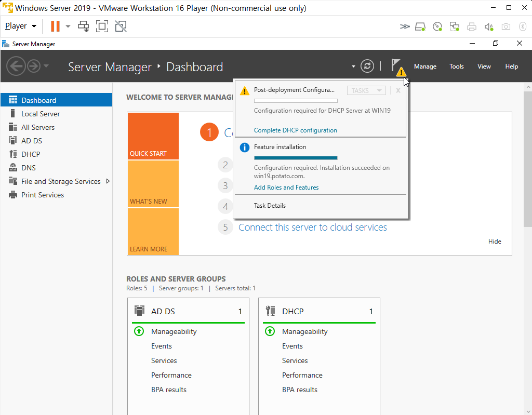Image resolution: width=532 pixels, height=415 pixels.
Task: Toggle VMware Unity mode icon
Action: coord(121,26)
